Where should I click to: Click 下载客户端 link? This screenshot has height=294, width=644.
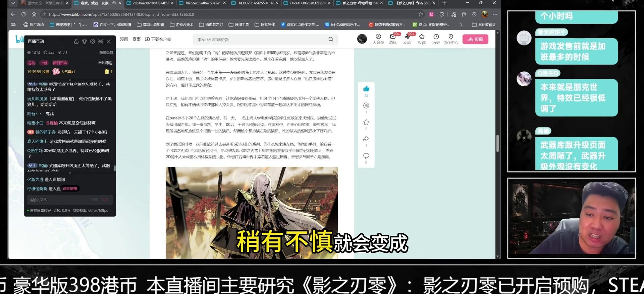[158, 39]
